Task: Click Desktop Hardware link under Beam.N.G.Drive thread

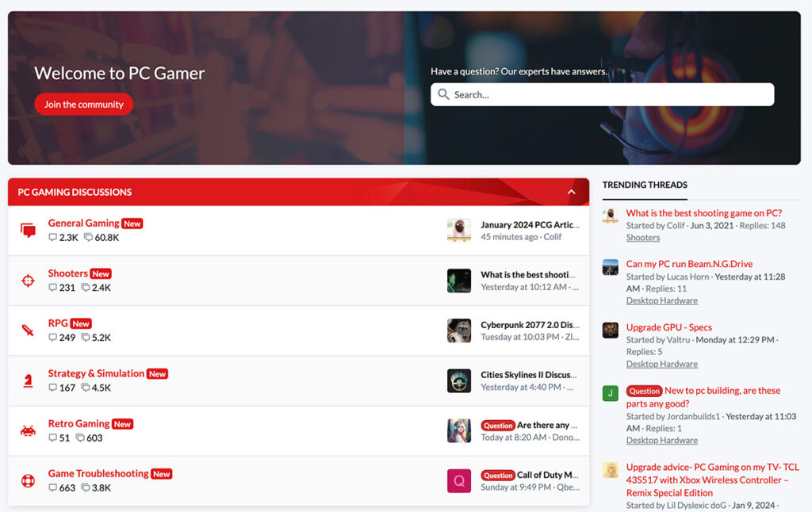Action: (662, 301)
